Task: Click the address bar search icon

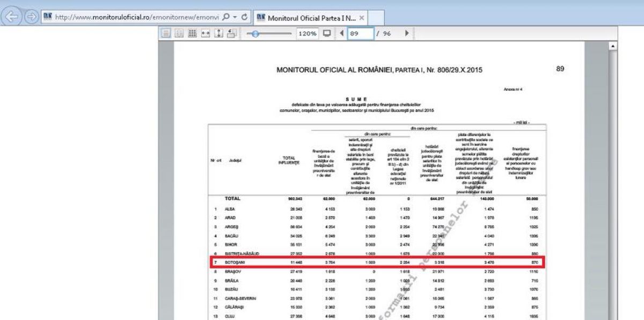Action: (226, 17)
